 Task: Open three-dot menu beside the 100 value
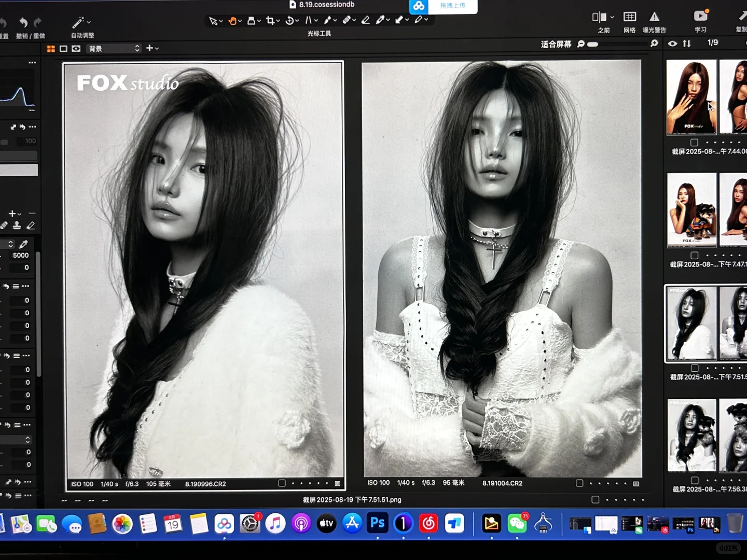point(33,127)
